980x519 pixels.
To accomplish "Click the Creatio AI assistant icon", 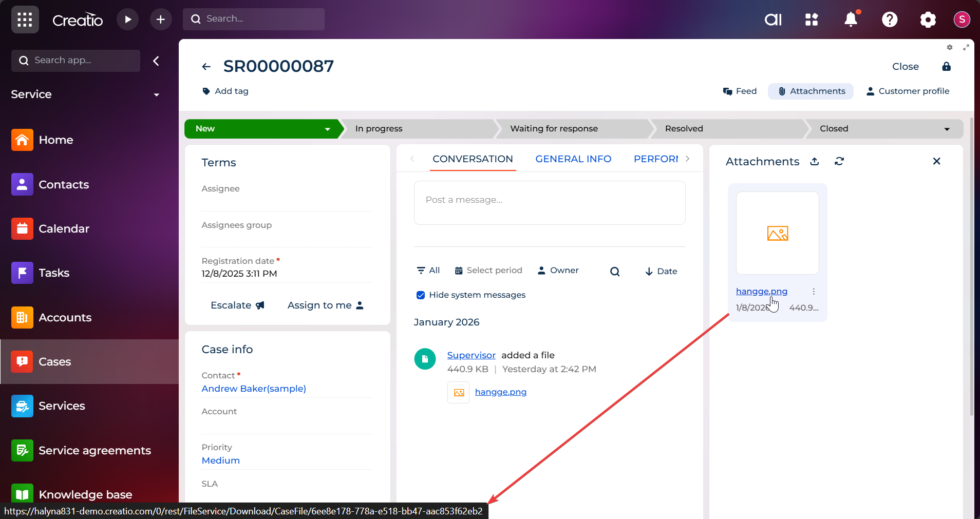I will [773, 20].
